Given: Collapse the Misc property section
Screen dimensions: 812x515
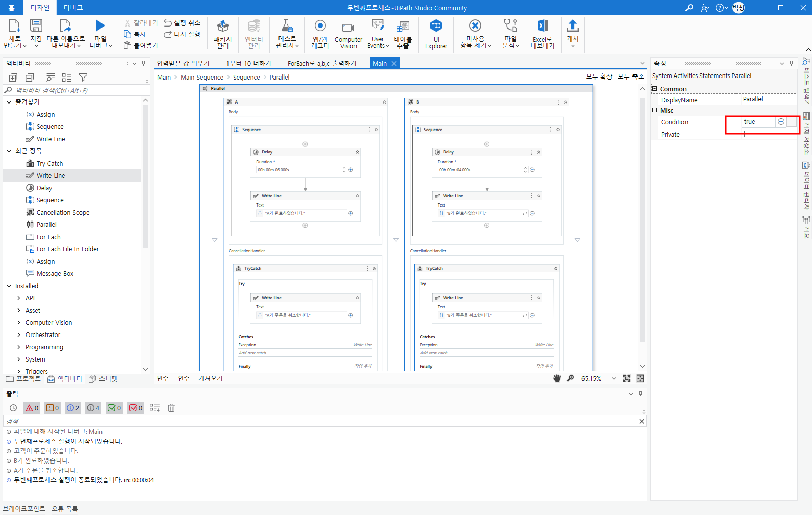Looking at the screenshot, I should 655,110.
